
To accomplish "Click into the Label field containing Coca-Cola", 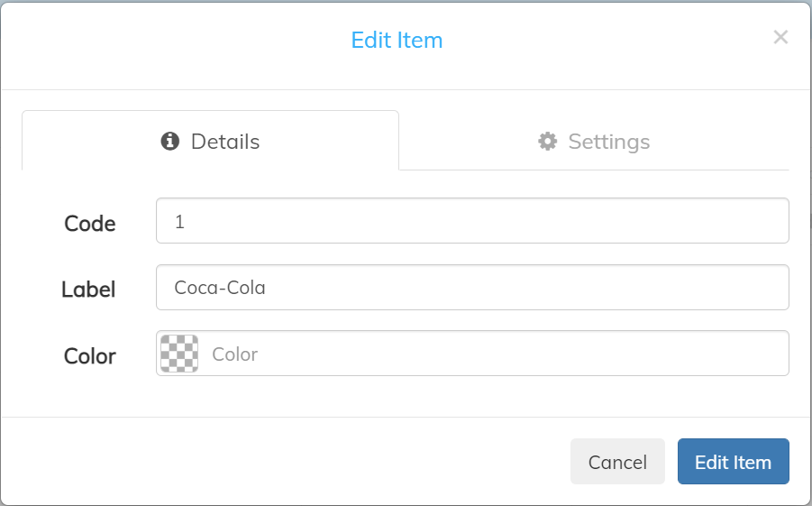I will pyautogui.click(x=472, y=287).
